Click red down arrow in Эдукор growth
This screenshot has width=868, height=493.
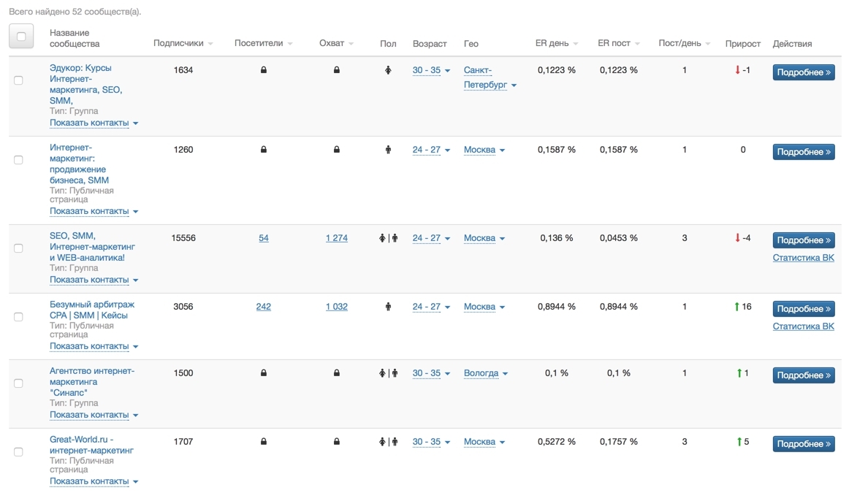pyautogui.click(x=737, y=70)
